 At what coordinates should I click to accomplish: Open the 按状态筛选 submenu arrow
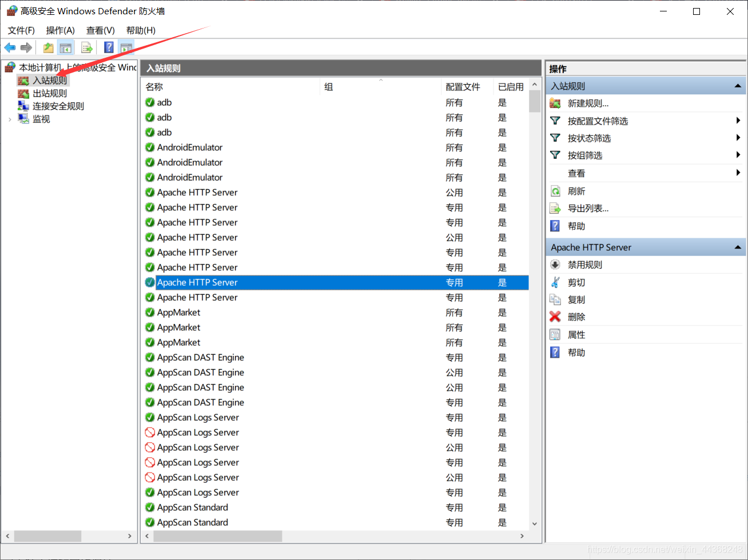[738, 138]
